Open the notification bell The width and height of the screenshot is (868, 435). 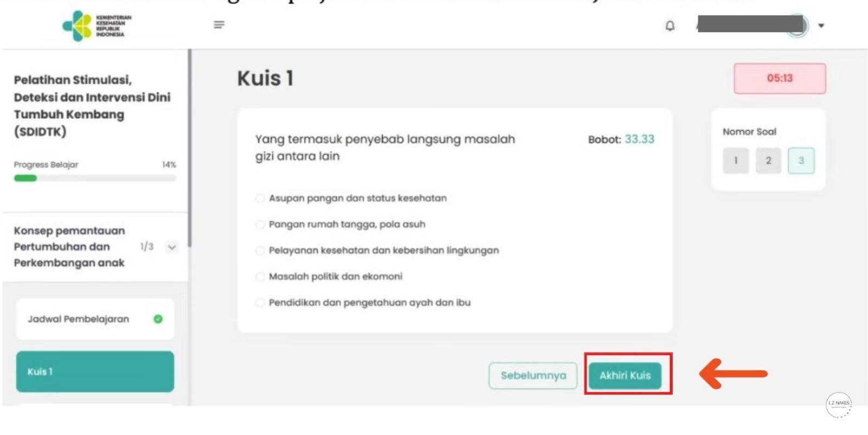(670, 25)
